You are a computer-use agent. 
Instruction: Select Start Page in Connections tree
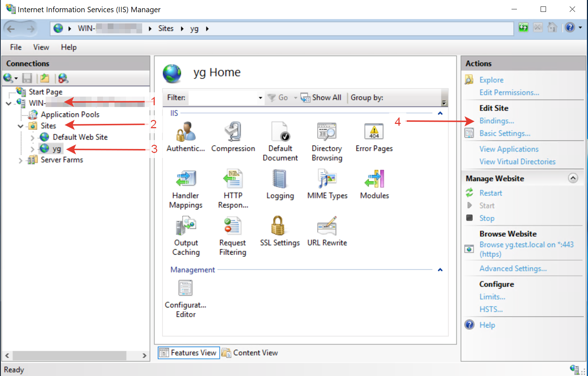pyautogui.click(x=46, y=92)
